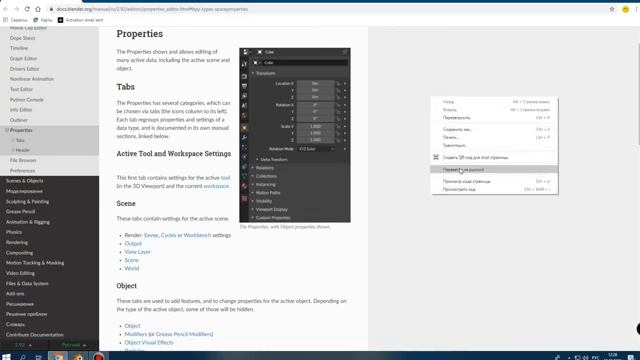Open the Modifiers link

pyautogui.click(x=136, y=334)
